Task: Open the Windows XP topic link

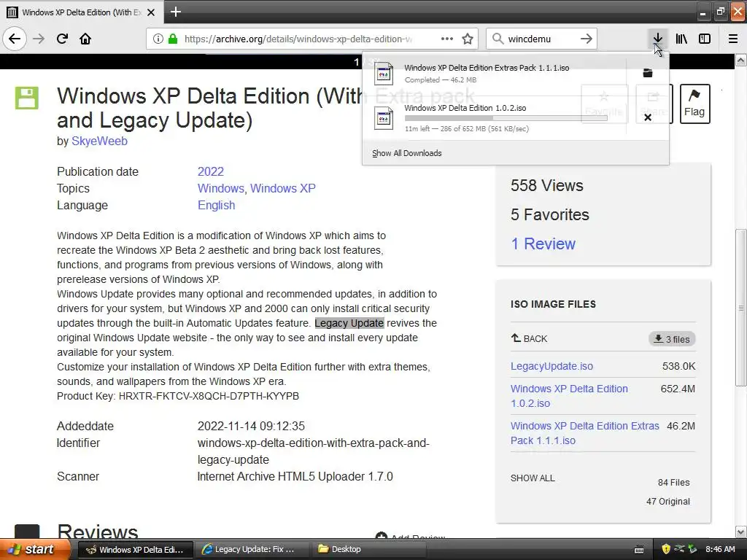Action: pos(283,188)
